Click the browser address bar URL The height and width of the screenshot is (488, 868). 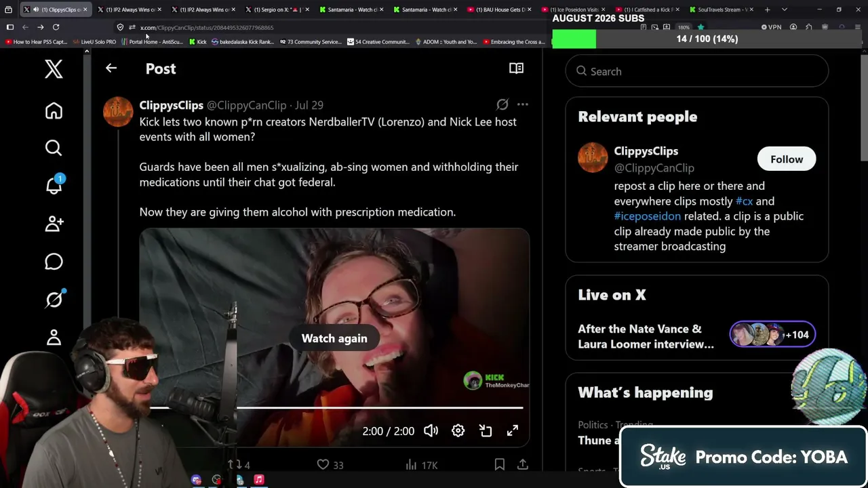pyautogui.click(x=207, y=28)
